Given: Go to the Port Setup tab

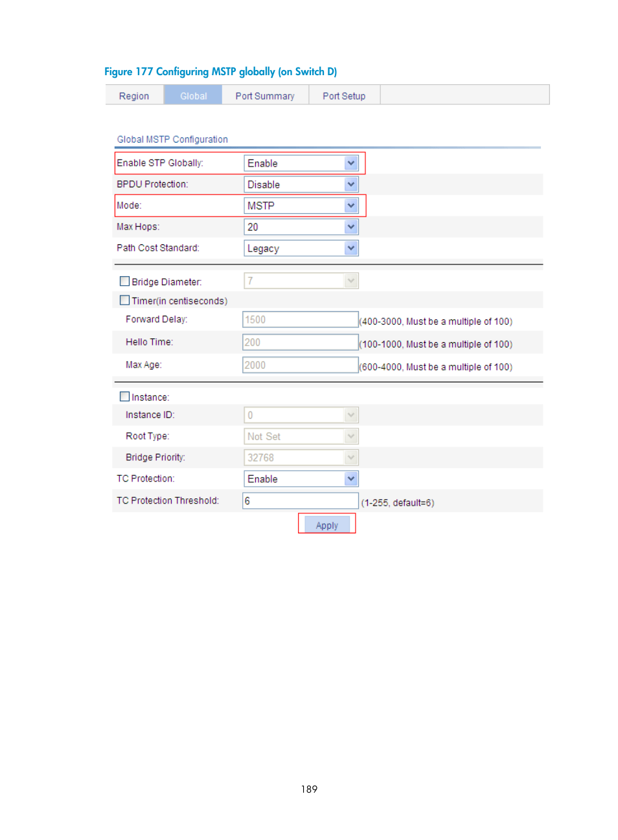Looking at the screenshot, I should 343,96.
